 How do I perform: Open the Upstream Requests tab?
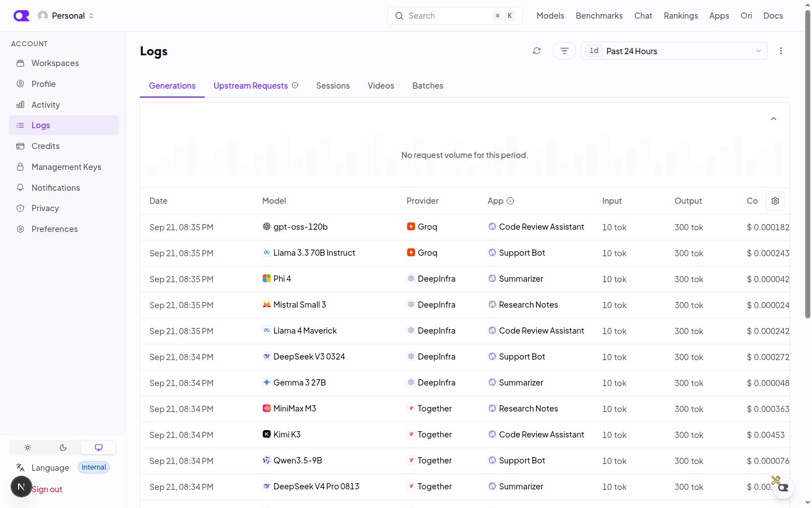(x=251, y=86)
